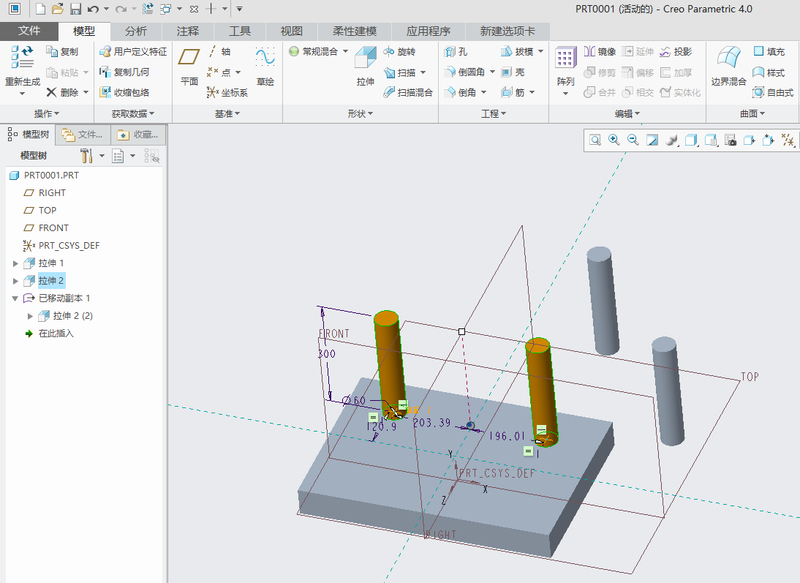Open the 曲面 group dropdown
This screenshot has height=583, width=800.
click(x=753, y=114)
